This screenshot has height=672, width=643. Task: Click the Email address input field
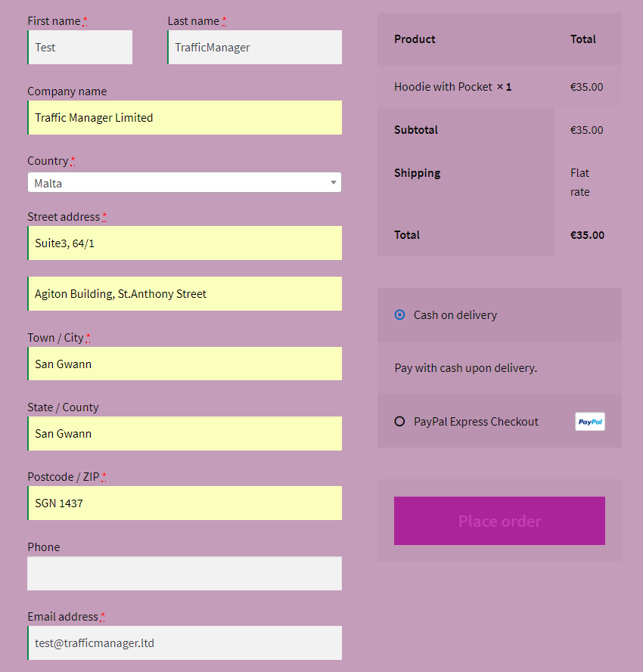(185, 643)
